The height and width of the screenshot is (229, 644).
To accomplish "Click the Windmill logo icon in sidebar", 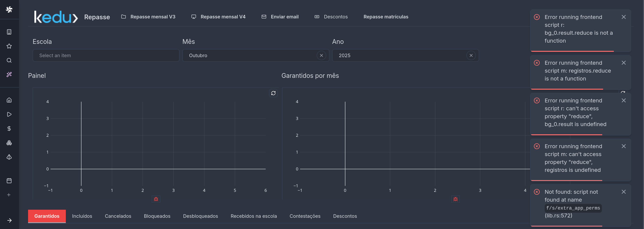I will click(x=9, y=9).
